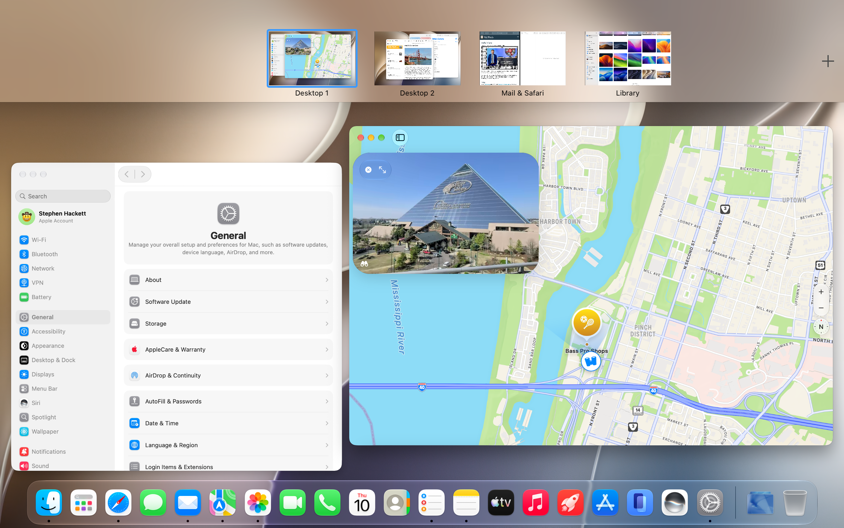Viewport: 844px width, 528px height.
Task: Open the Login Items & Extensions row
Action: pos(228,466)
